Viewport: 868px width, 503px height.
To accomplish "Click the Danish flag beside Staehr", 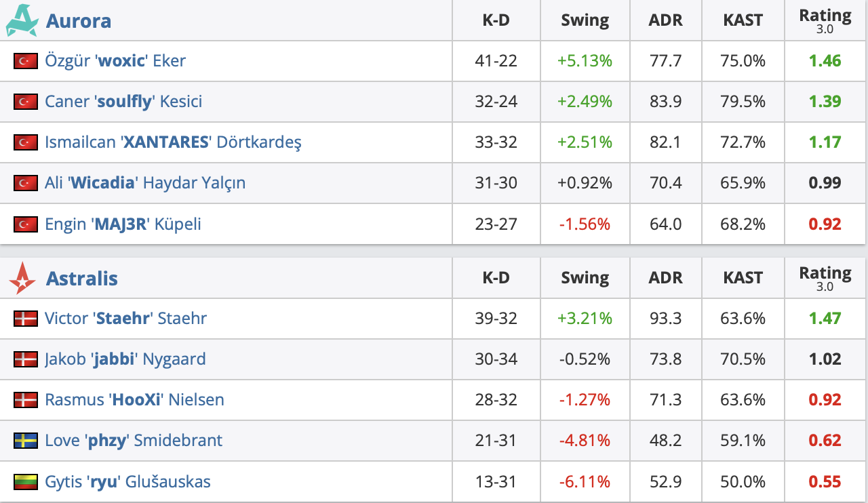I will [25, 319].
